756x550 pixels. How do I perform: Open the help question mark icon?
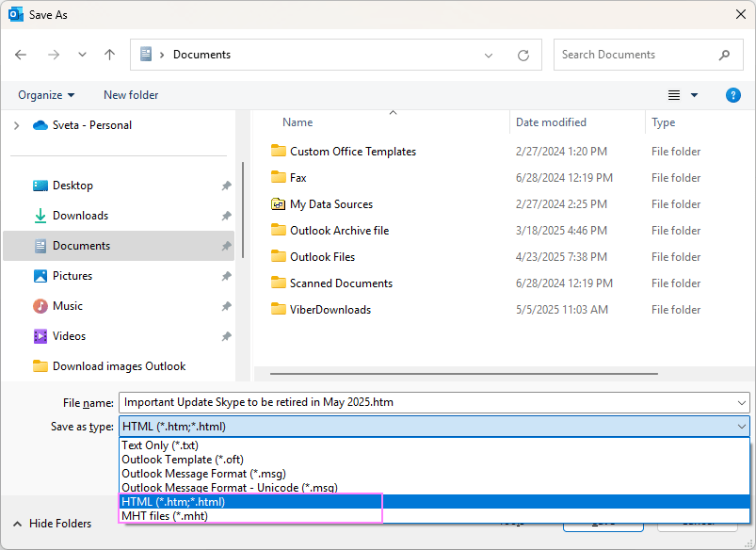coord(732,95)
